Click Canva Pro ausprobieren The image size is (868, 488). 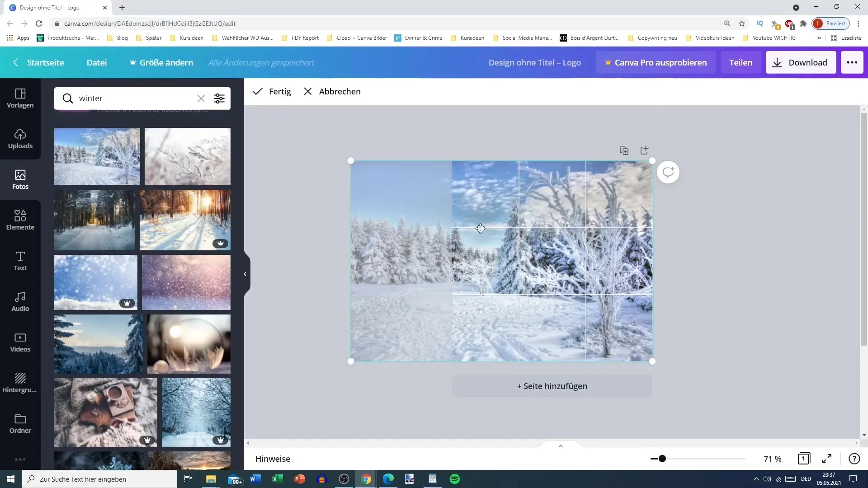point(656,62)
